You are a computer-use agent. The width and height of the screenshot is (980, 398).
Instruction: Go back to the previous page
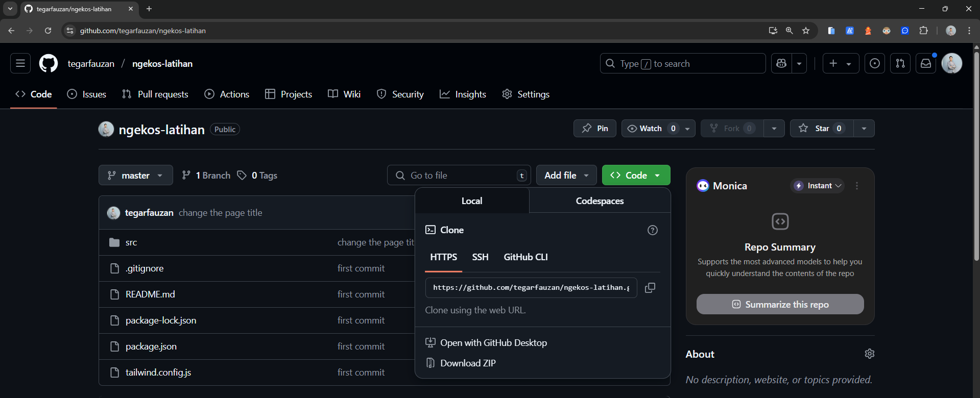pos(11,31)
